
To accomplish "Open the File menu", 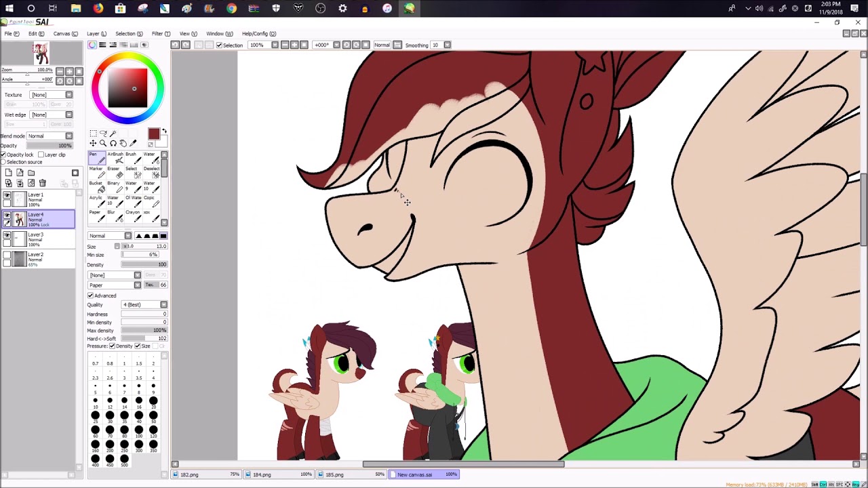I will pos(12,33).
